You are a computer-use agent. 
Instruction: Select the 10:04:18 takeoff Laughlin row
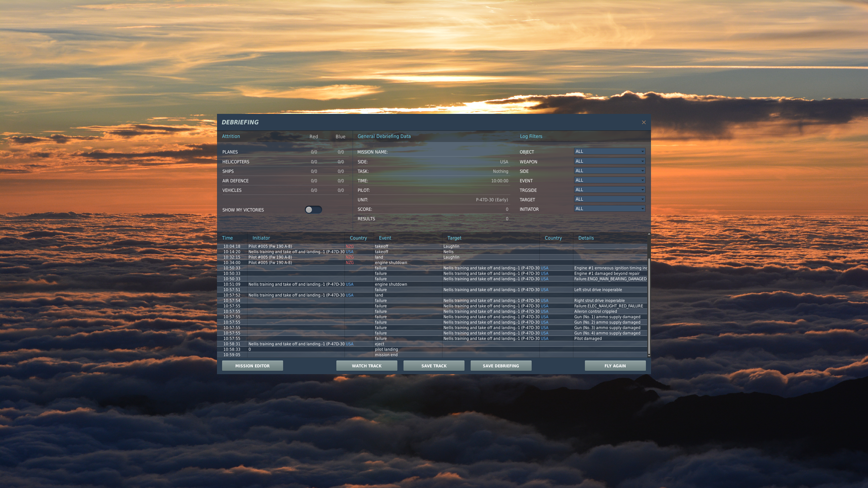pyautogui.click(x=432, y=246)
